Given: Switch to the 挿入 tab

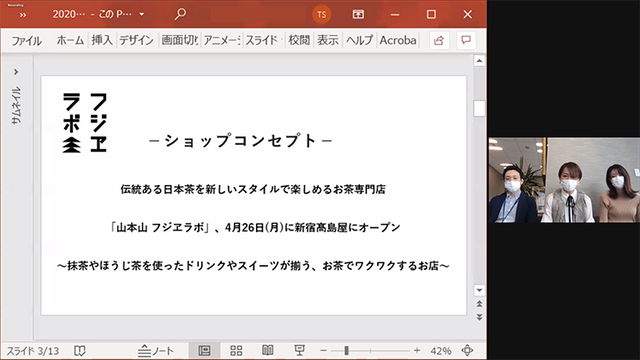Looking at the screenshot, I should (102, 40).
